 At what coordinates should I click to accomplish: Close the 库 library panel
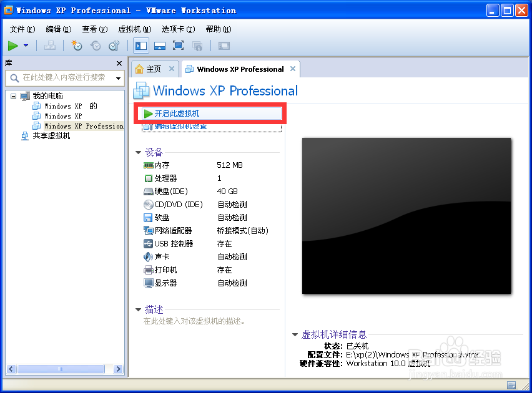[x=119, y=63]
